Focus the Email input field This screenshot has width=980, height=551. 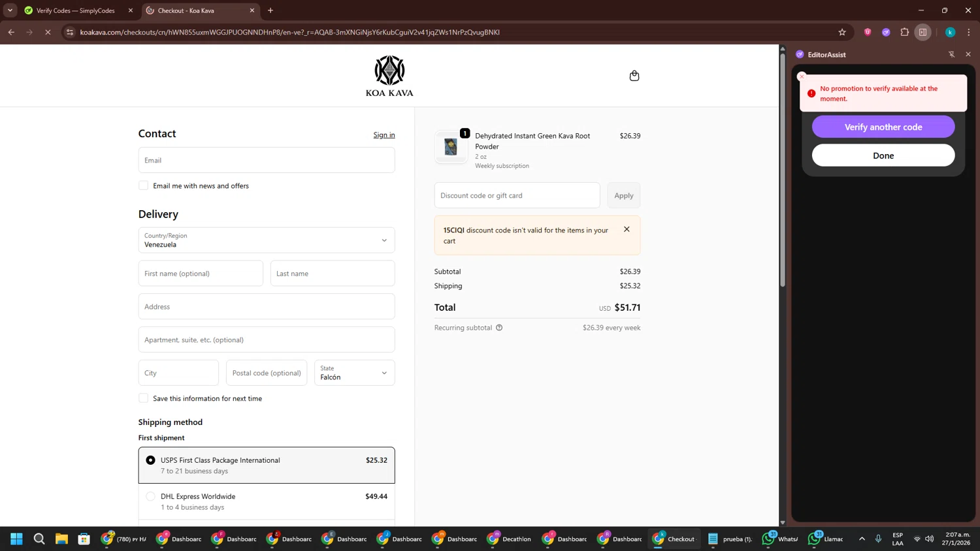coord(267,160)
